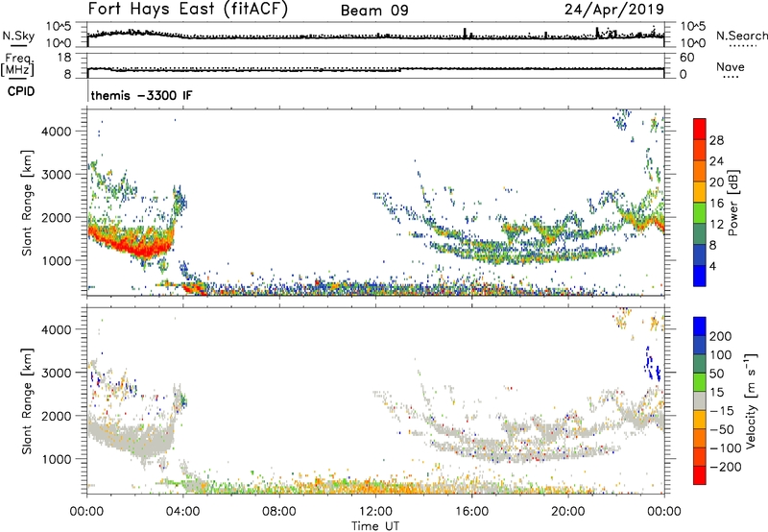The height and width of the screenshot is (532, 768).
Task: Click the '-200' value on velocity color bar
Action: click(725, 467)
